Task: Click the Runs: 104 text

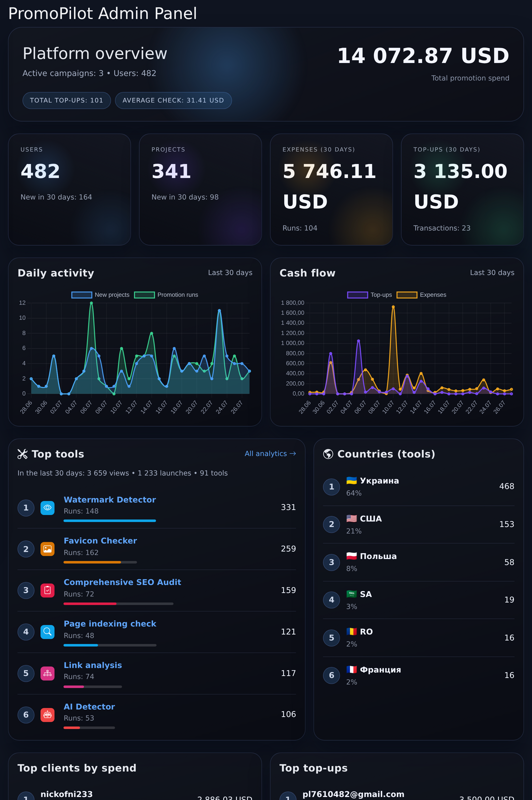Action: coord(299,228)
